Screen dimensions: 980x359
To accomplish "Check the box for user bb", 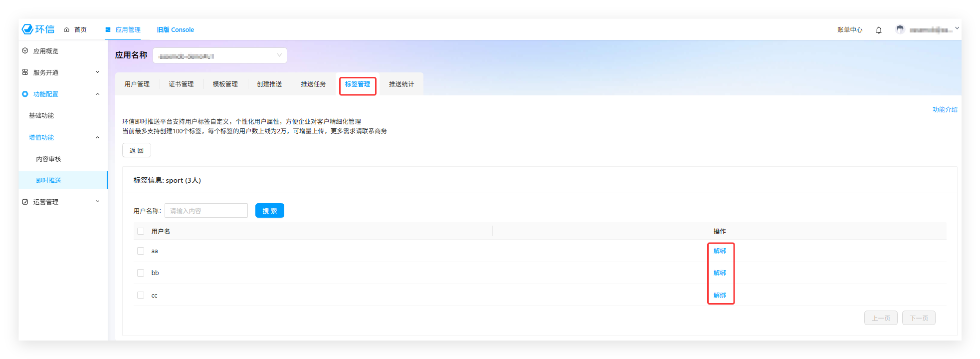I will [141, 273].
